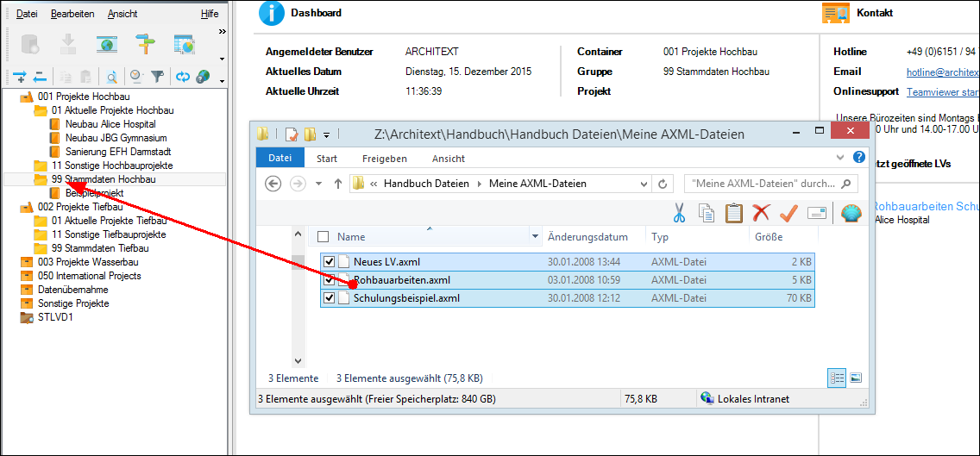Click the magnifier document search icon
The image size is (980, 456).
click(112, 77)
